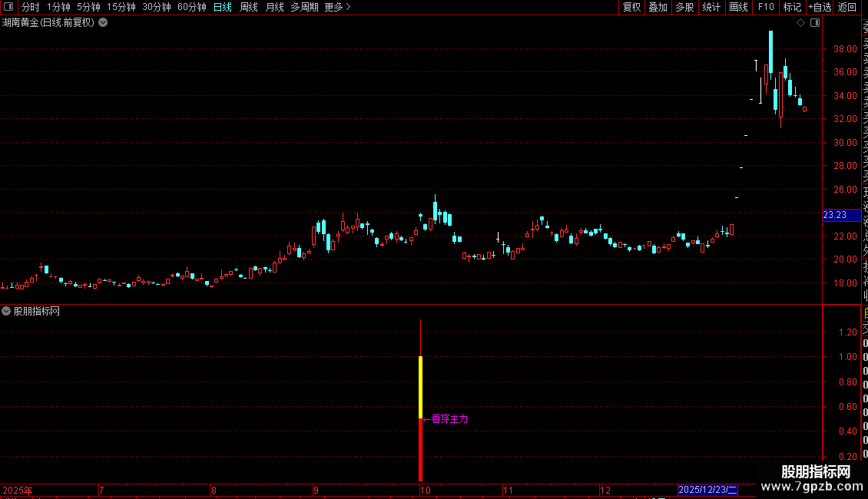
Task: Click the 23.23 current price tag
Action: (841, 215)
